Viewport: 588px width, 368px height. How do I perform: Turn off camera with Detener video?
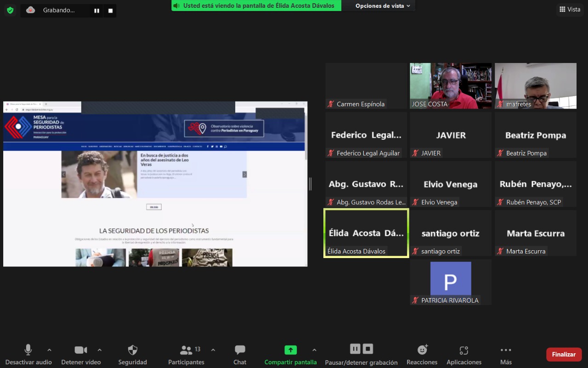click(x=81, y=351)
